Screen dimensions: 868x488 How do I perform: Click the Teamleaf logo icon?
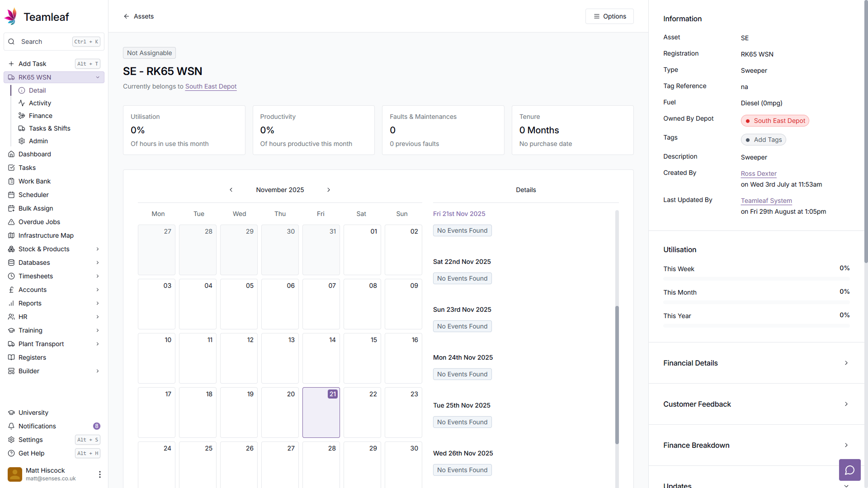(11, 17)
